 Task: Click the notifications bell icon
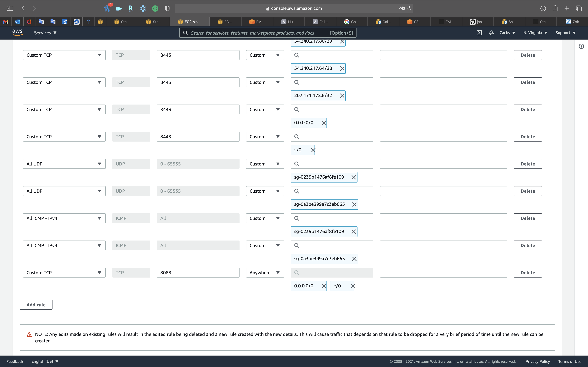pyautogui.click(x=491, y=33)
